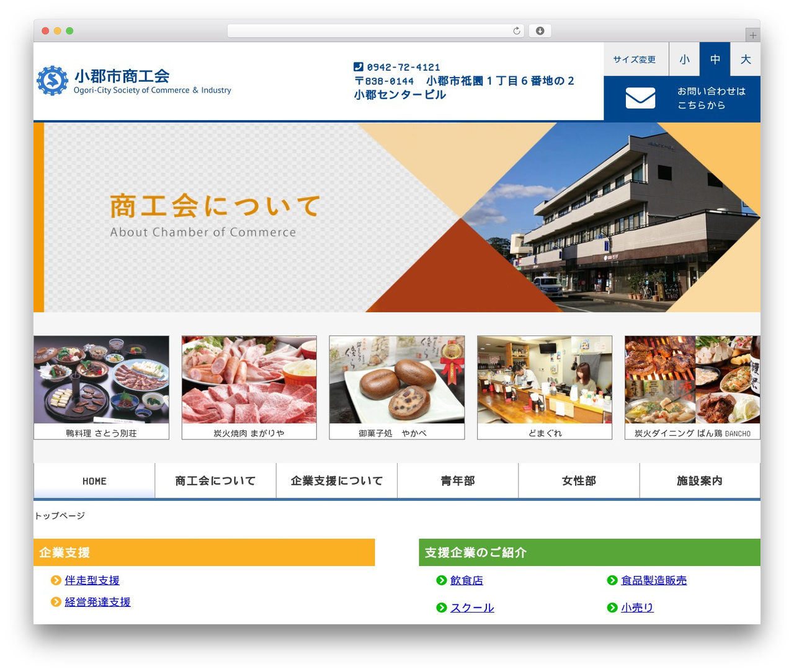Image resolution: width=794 pixels, height=672 pixels.
Task: Click green arrow bullet beside 小売り
Action: (x=612, y=608)
